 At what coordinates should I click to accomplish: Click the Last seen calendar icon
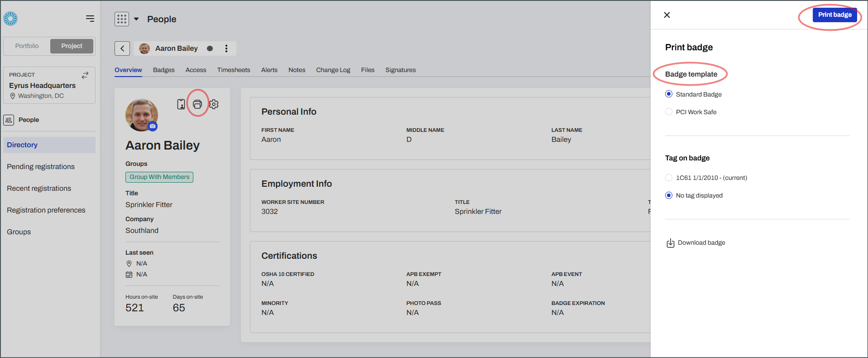[129, 275]
